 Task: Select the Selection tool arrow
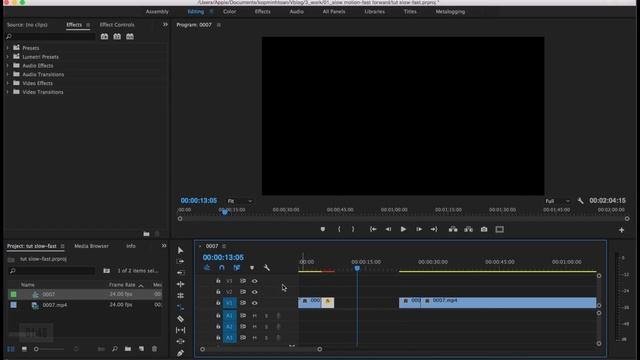click(180, 250)
